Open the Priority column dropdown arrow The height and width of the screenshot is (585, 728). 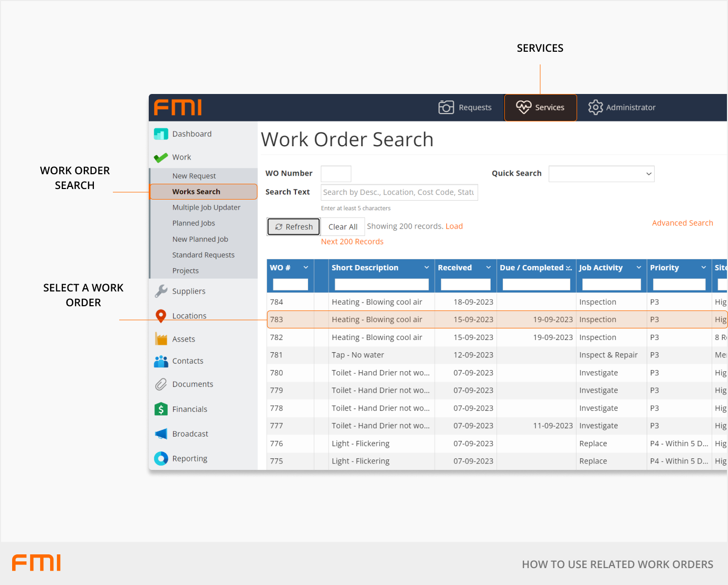[x=703, y=268]
